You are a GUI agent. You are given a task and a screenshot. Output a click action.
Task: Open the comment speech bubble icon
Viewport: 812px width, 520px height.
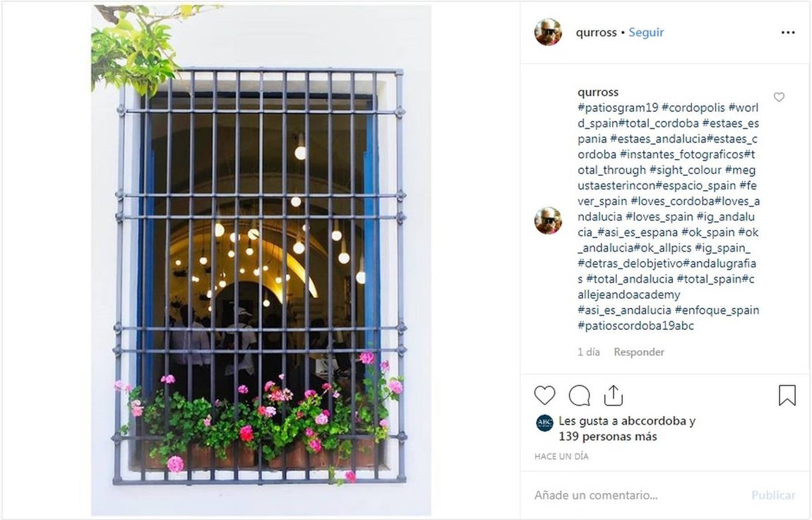(579, 396)
